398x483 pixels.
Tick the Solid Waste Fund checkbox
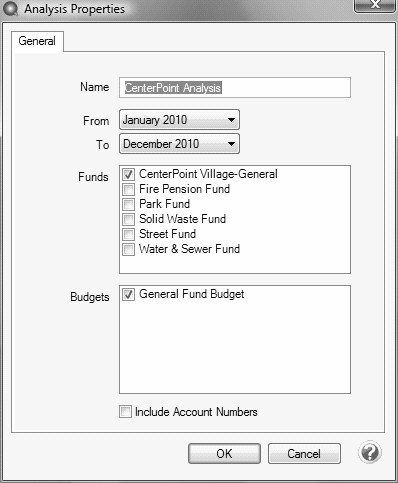pyautogui.click(x=128, y=219)
